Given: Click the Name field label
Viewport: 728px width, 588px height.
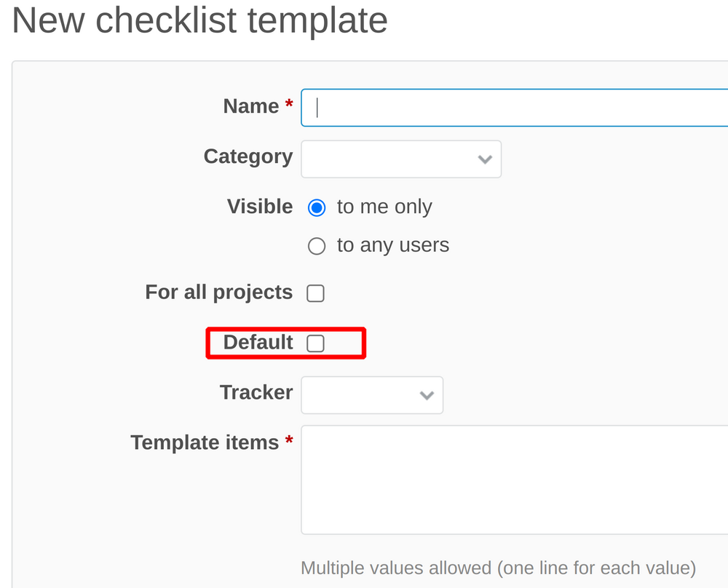Looking at the screenshot, I should [250, 106].
